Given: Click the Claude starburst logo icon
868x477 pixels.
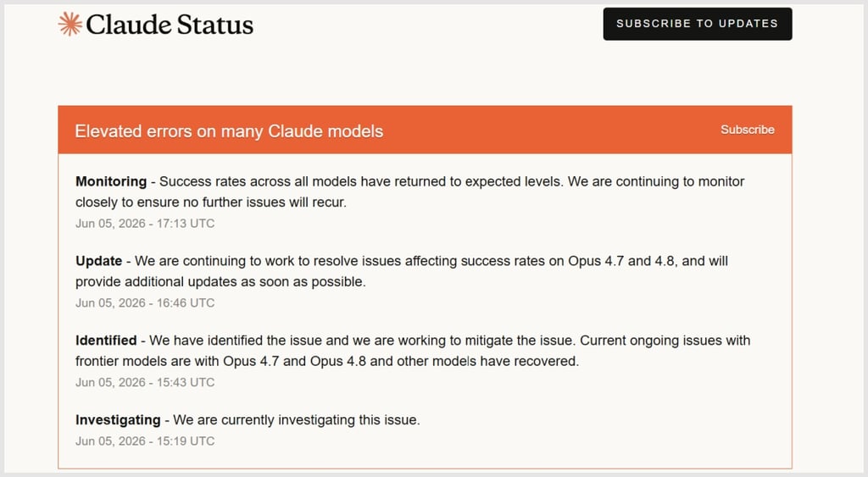Looking at the screenshot, I should 70,24.
